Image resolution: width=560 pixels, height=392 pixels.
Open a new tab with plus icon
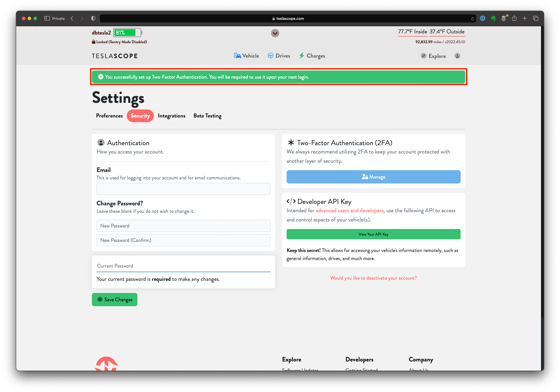tap(525, 18)
